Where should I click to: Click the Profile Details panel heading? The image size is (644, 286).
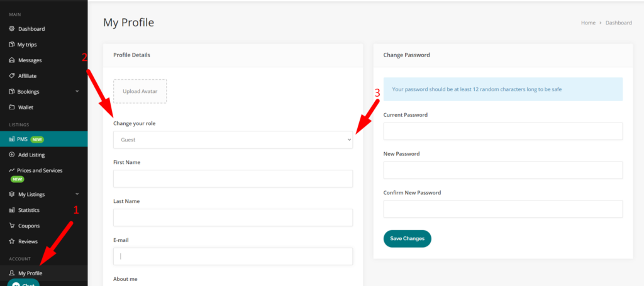pyautogui.click(x=132, y=55)
